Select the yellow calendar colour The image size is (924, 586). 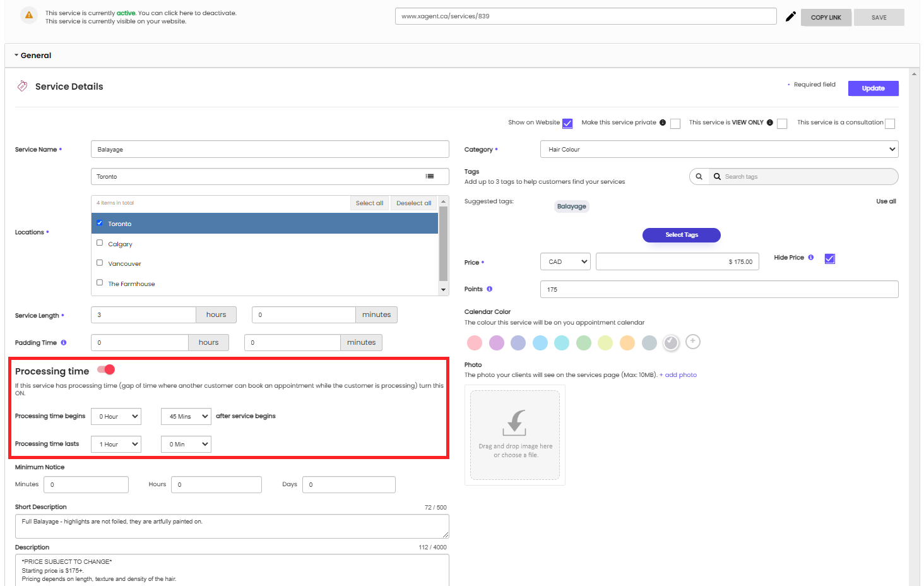tap(605, 343)
